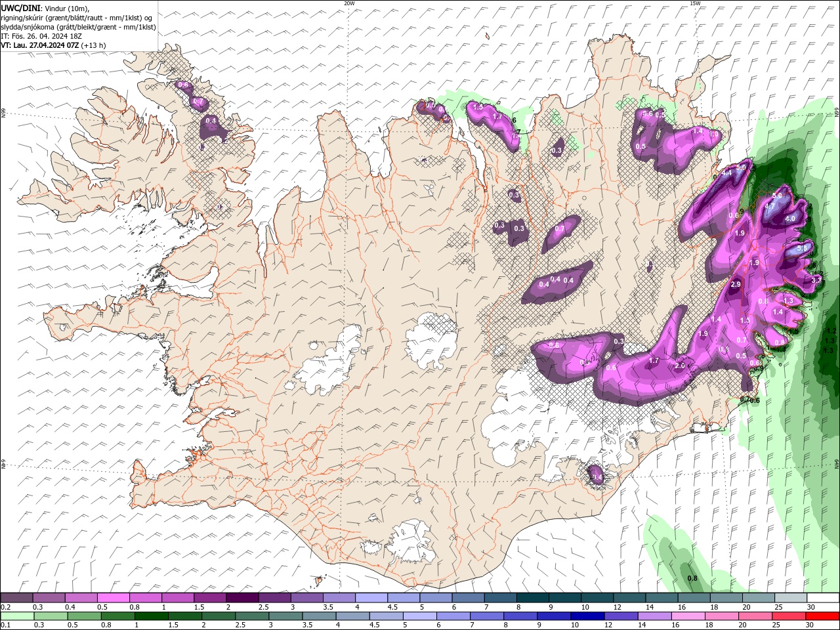The width and height of the screenshot is (840, 630).
Task: Click the '(+13 h)' forecast offset text
Action: [x=94, y=45]
